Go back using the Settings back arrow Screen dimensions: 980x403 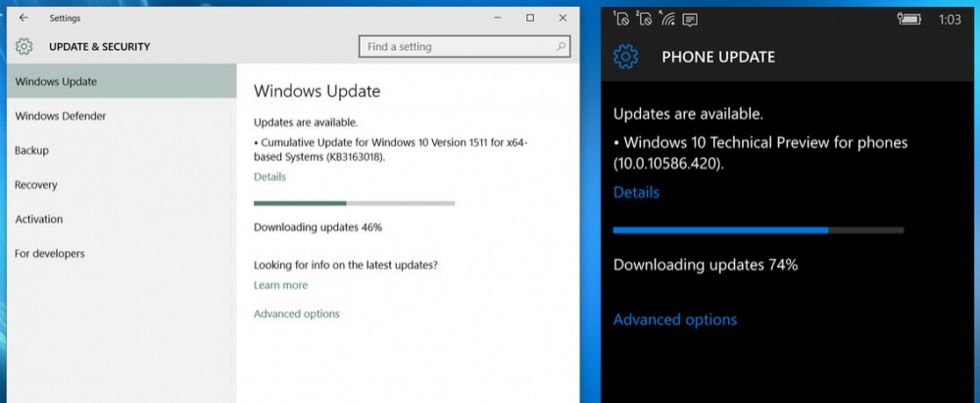pos(24,19)
